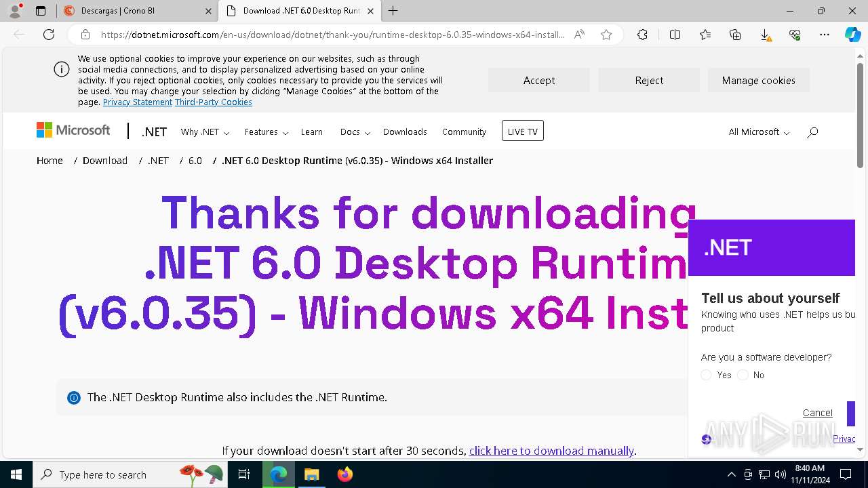Go to .NET breadcrumb
868x488 pixels.
tap(158, 161)
